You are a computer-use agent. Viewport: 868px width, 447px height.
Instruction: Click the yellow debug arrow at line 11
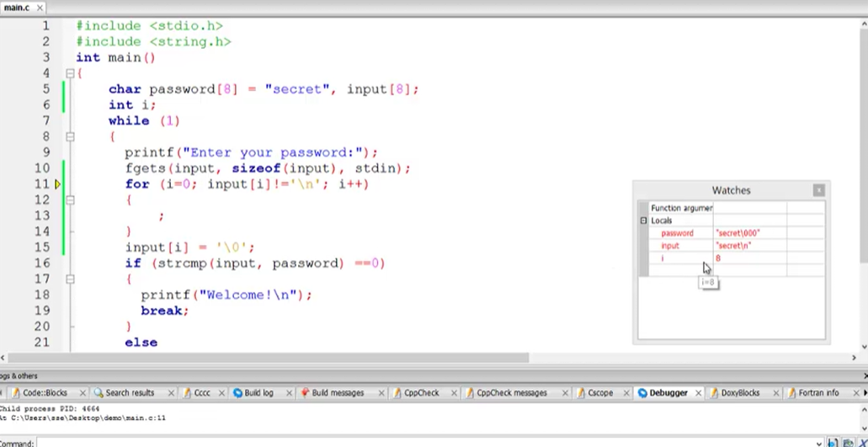pyautogui.click(x=57, y=184)
